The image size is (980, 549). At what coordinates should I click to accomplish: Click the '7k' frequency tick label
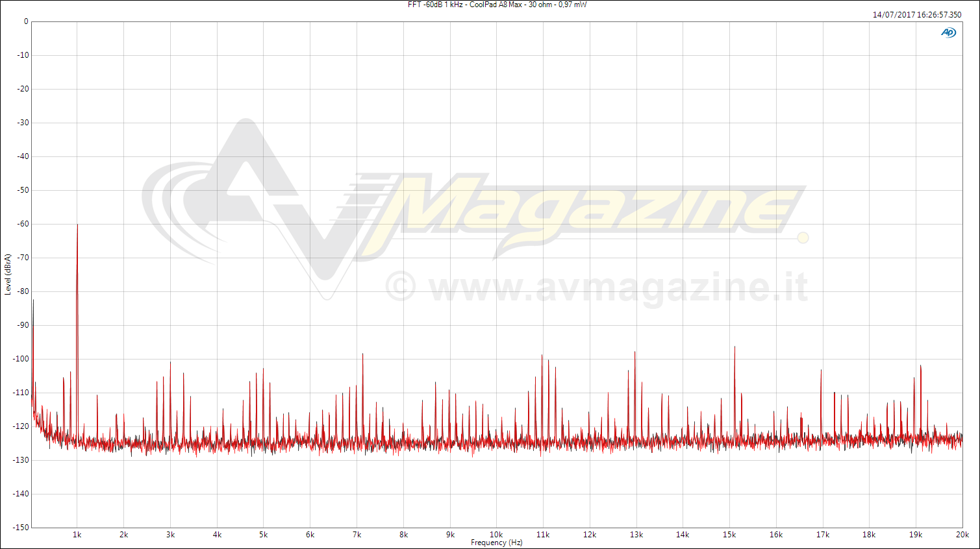(357, 535)
